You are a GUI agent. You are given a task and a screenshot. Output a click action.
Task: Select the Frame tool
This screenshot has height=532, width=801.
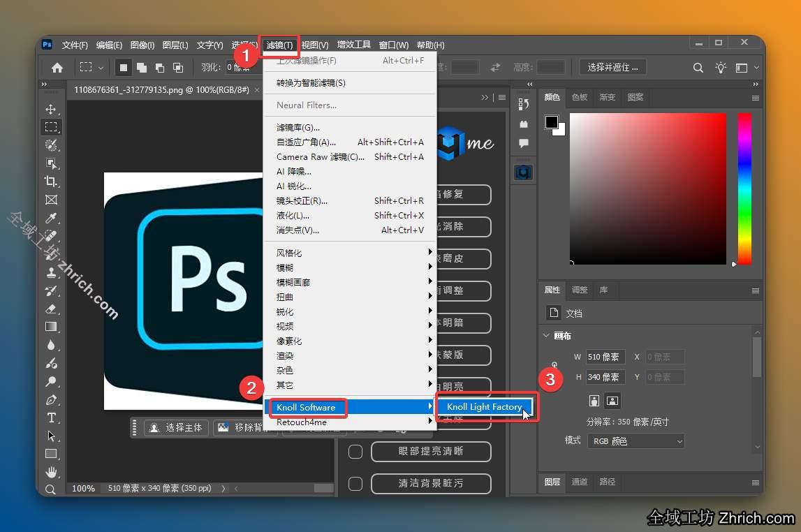point(50,200)
